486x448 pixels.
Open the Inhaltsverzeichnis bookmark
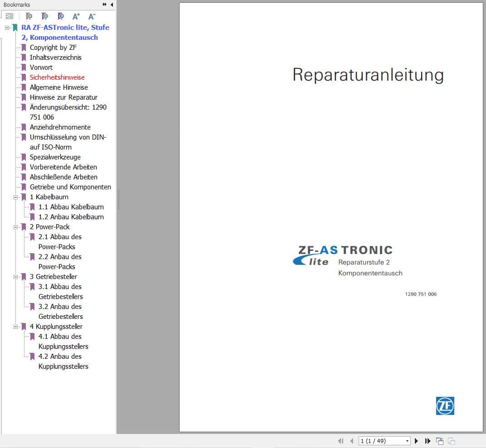tap(55, 57)
